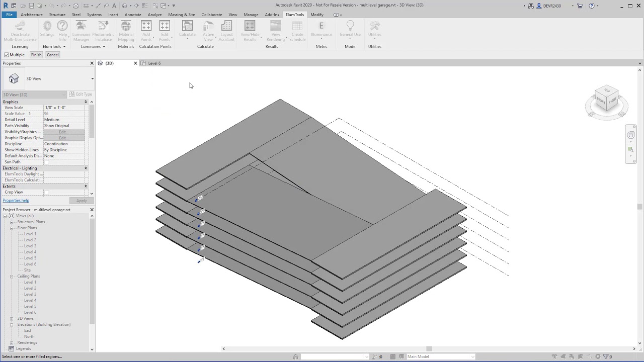This screenshot has width=644, height=362.
Task: Click Deactivate Multi-User License
Action: 20,31
